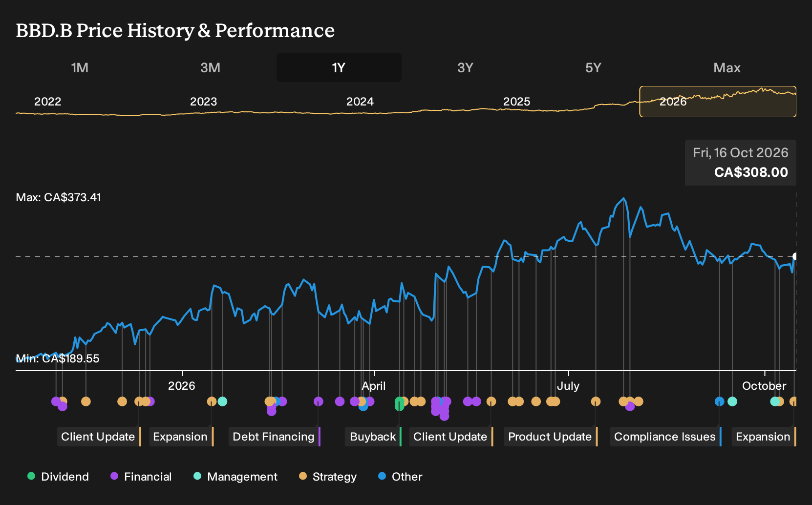The image size is (812, 505).
Task: Toggle Other events in legend
Action: click(400, 477)
